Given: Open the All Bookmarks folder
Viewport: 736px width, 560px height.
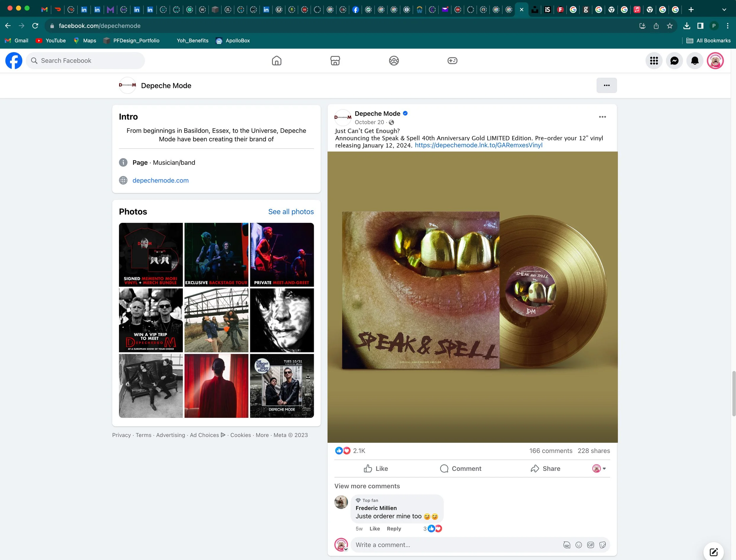Looking at the screenshot, I should pyautogui.click(x=708, y=40).
